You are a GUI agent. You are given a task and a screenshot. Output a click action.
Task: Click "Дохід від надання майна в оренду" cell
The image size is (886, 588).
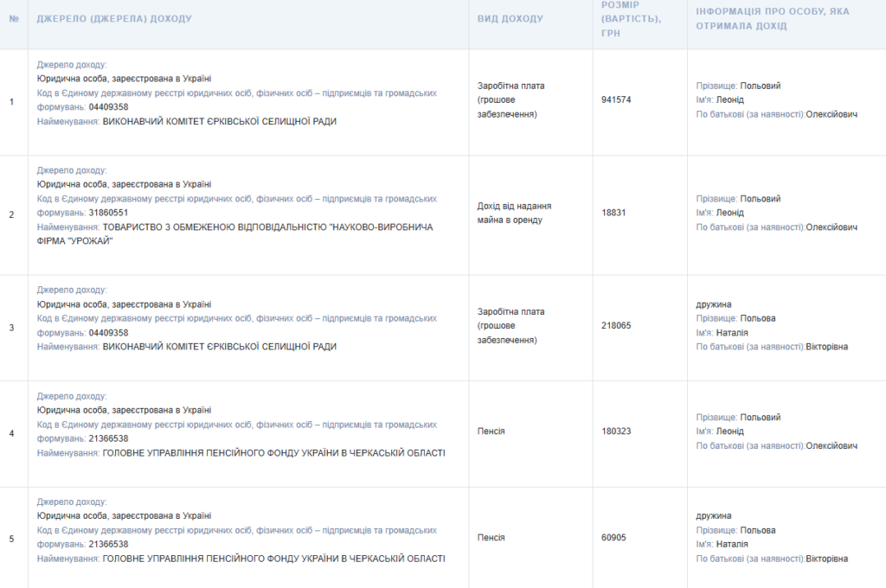coord(515,213)
